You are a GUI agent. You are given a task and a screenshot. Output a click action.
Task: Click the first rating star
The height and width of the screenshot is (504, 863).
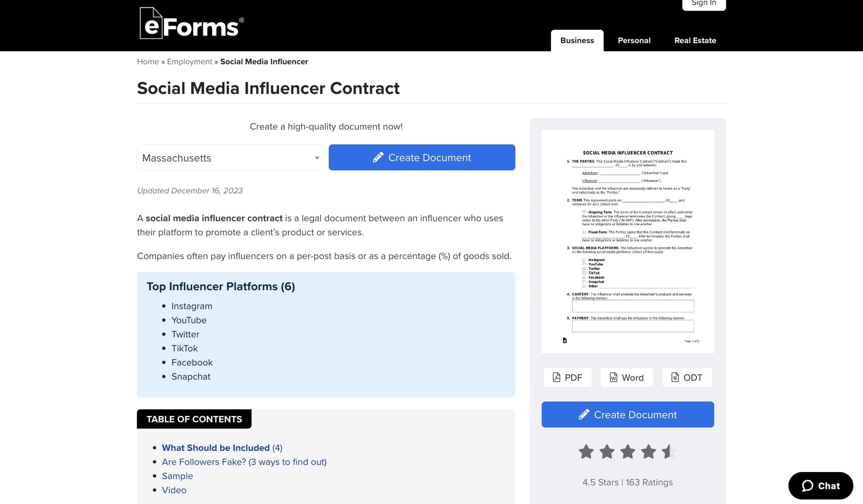[586, 451]
